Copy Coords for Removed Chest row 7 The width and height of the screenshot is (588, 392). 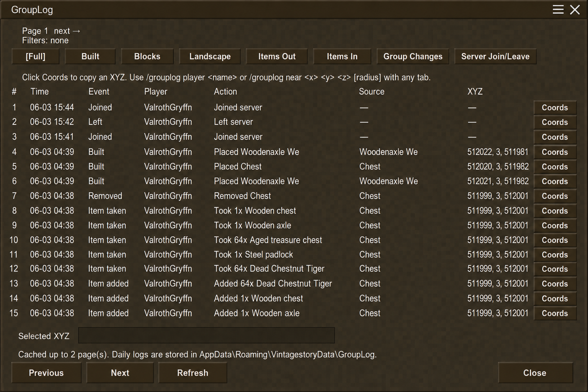point(555,196)
